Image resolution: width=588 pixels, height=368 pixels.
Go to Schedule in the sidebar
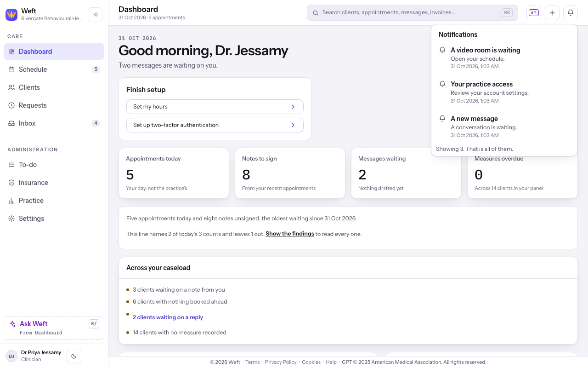[x=54, y=69]
